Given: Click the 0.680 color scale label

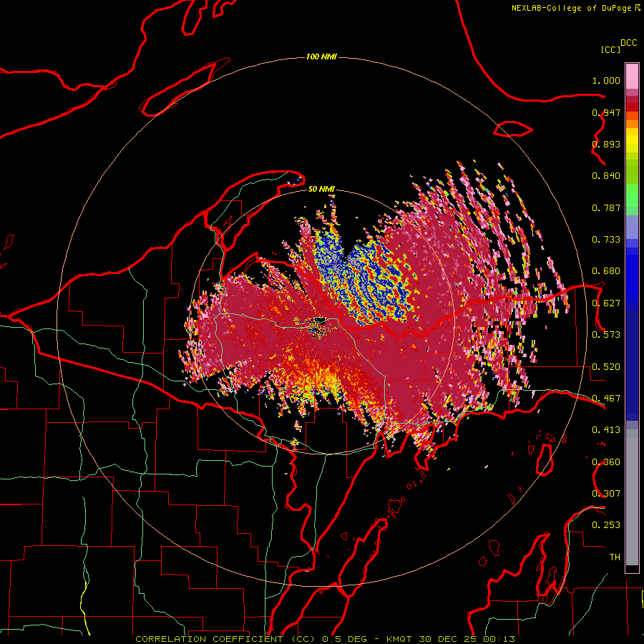Looking at the screenshot, I should (606, 271).
